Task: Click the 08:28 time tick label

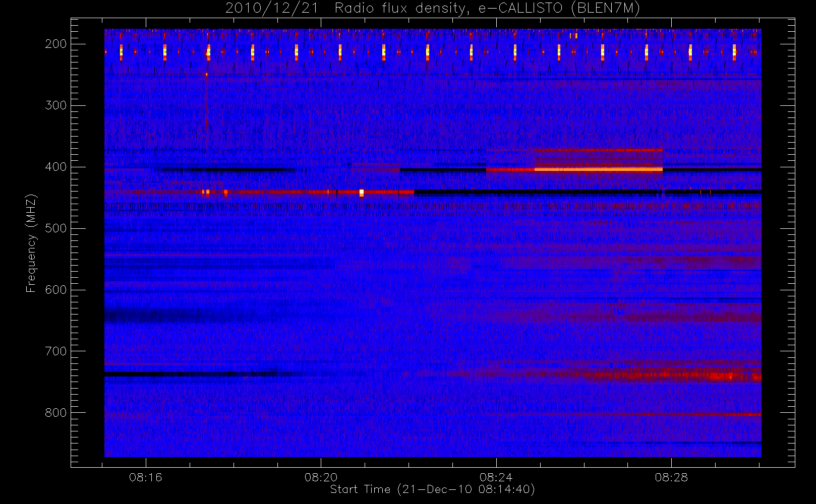Action: tap(671, 477)
